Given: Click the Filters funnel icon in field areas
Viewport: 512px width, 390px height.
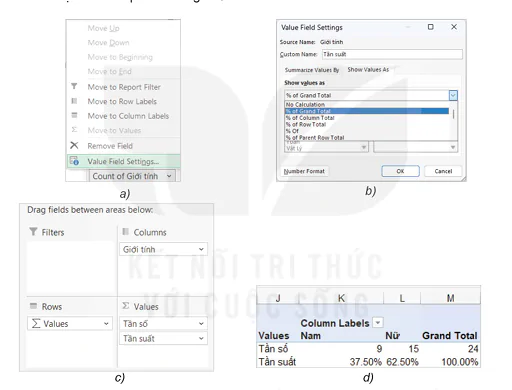Looking at the screenshot, I should click(x=33, y=232).
